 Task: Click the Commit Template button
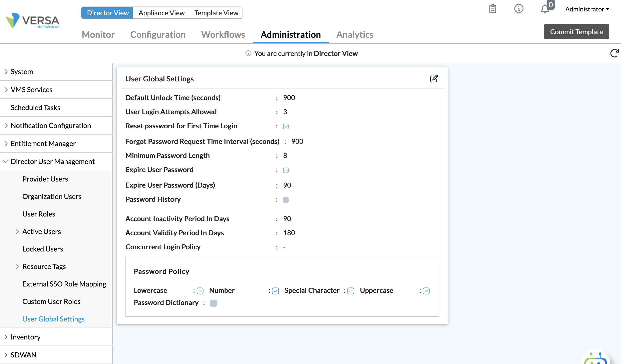coord(577,32)
